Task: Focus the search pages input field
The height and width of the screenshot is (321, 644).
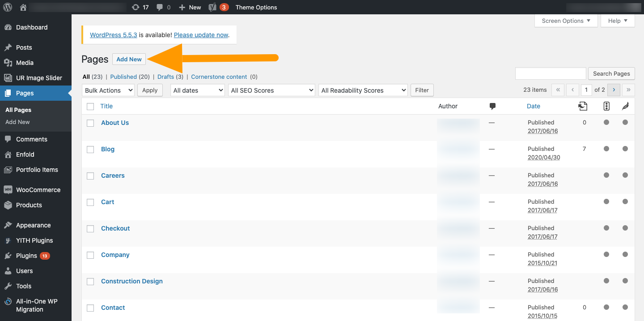Action: 551,73
